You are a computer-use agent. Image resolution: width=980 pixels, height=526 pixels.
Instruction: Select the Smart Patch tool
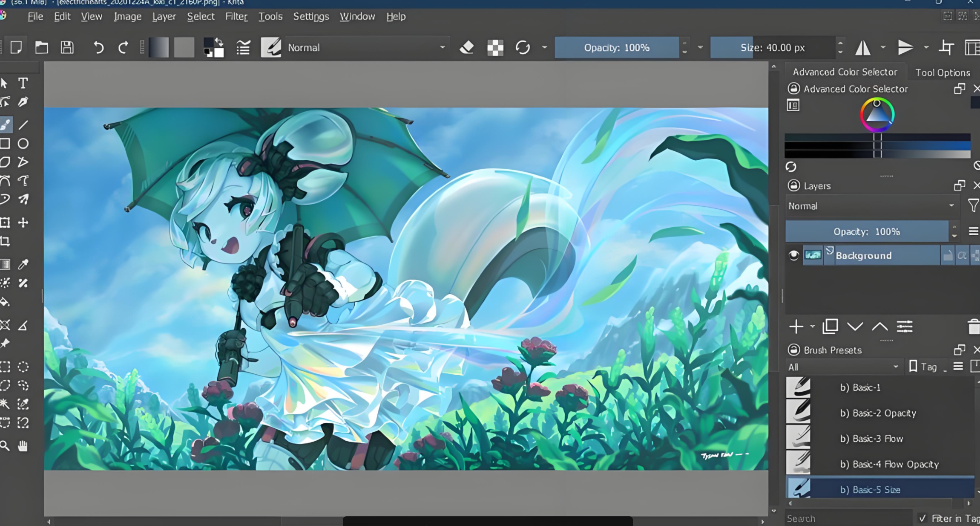point(23,283)
